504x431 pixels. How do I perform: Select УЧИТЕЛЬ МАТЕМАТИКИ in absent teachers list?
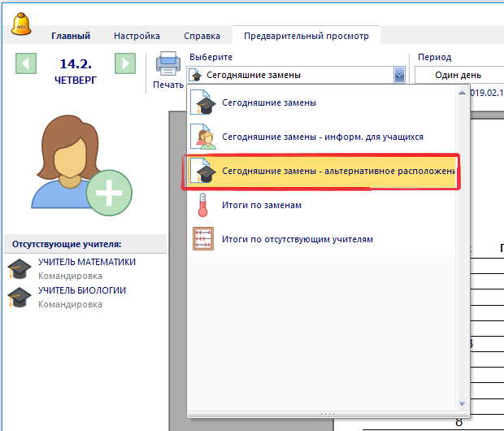click(x=87, y=262)
